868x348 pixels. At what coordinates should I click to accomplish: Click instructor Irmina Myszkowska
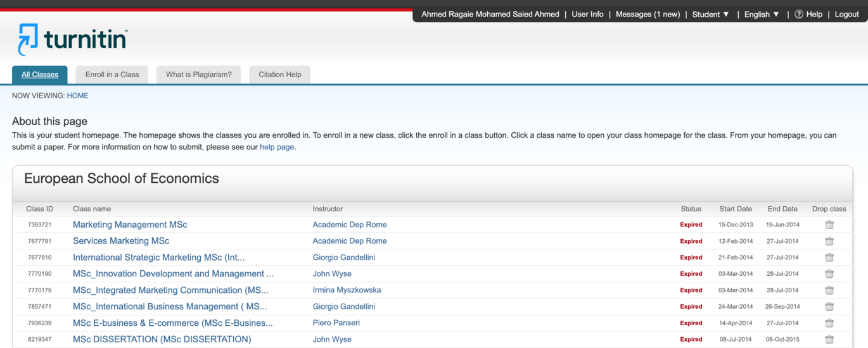tap(347, 290)
